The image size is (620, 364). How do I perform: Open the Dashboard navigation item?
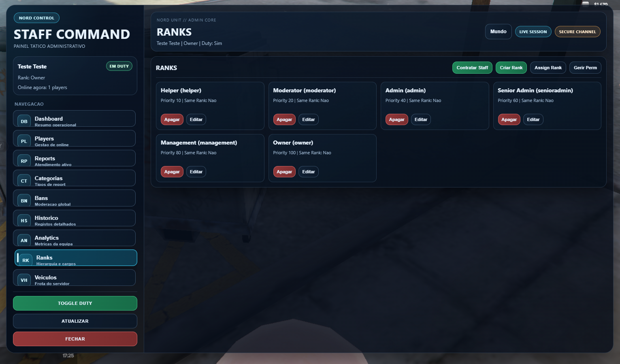click(74, 119)
